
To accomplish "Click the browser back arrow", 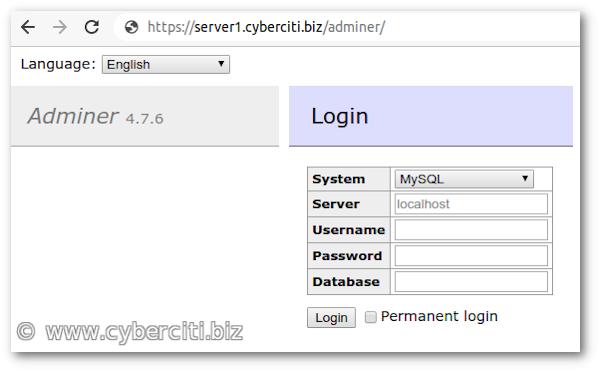I will point(28,27).
